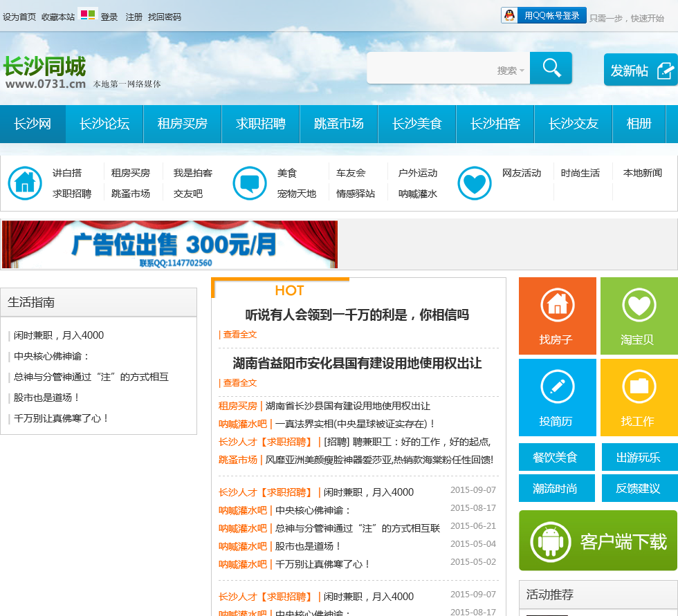Open the 情感驿站 sub-link

[356, 194]
